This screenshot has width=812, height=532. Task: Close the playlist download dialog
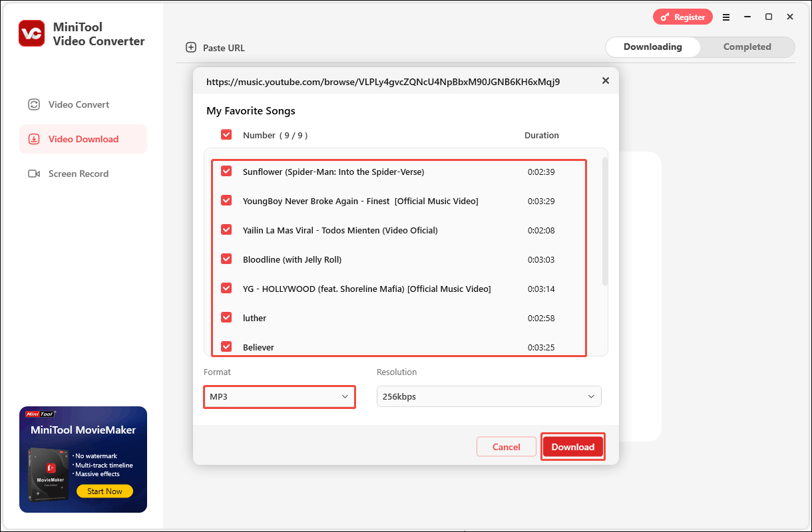(605, 80)
